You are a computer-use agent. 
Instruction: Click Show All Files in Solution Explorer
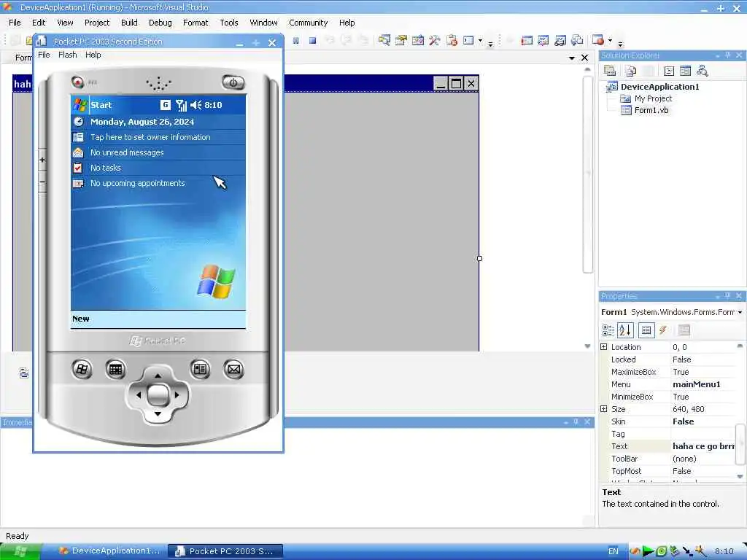[631, 71]
